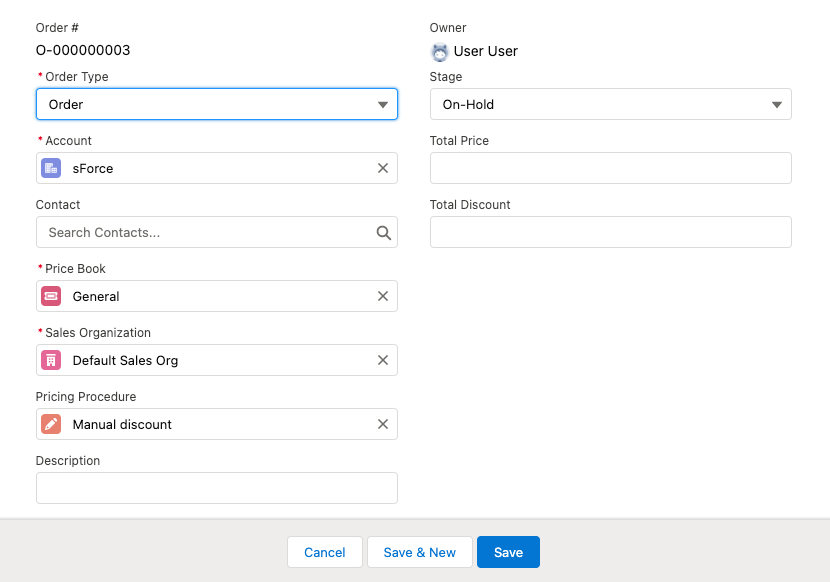The image size is (830, 582).
Task: Open the Order Type dropdown
Action: [x=216, y=104]
